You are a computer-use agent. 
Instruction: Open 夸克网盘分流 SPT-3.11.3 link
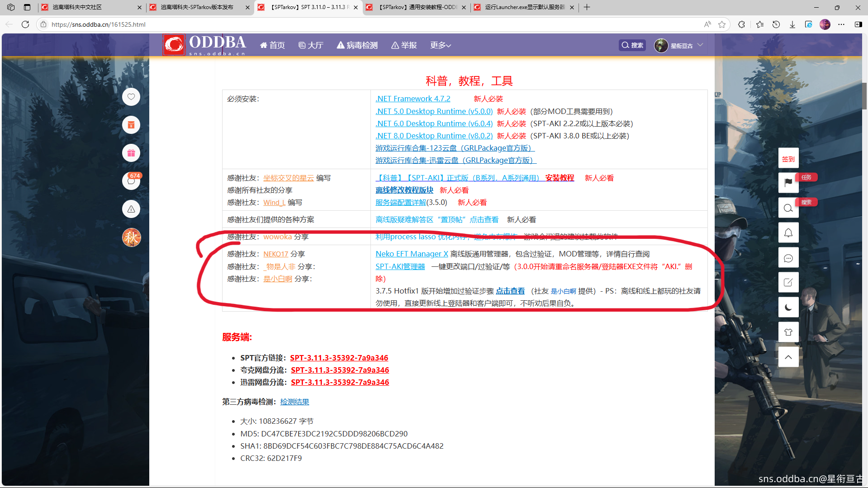(x=340, y=370)
